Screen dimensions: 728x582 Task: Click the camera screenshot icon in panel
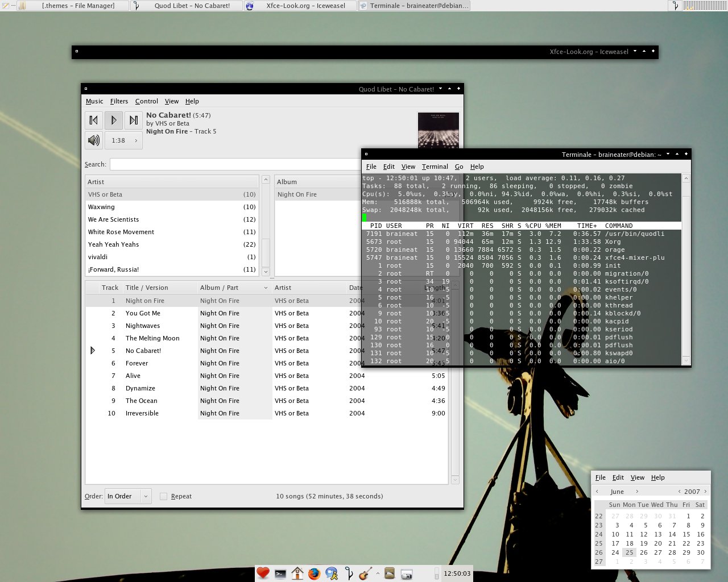(x=407, y=575)
